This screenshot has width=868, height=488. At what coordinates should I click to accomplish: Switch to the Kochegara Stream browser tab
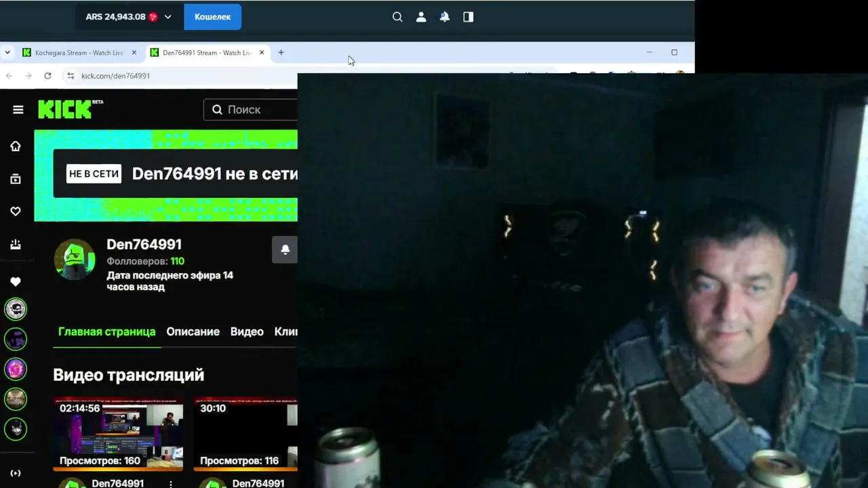(79, 53)
